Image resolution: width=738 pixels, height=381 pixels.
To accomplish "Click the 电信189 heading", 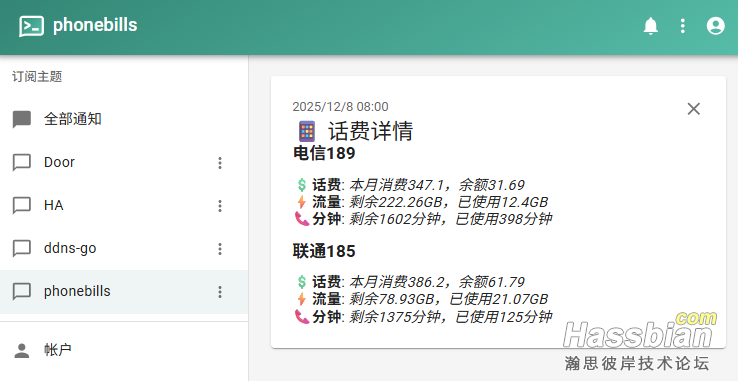I will point(324,154).
